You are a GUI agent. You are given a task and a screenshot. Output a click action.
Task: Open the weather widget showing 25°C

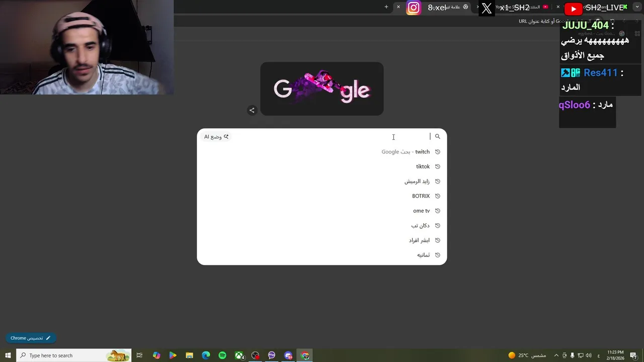click(x=527, y=355)
